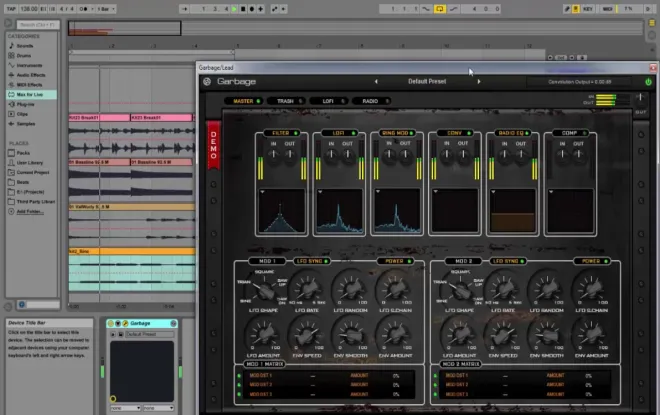Toggle the KEY map mode button

[x=588, y=9]
